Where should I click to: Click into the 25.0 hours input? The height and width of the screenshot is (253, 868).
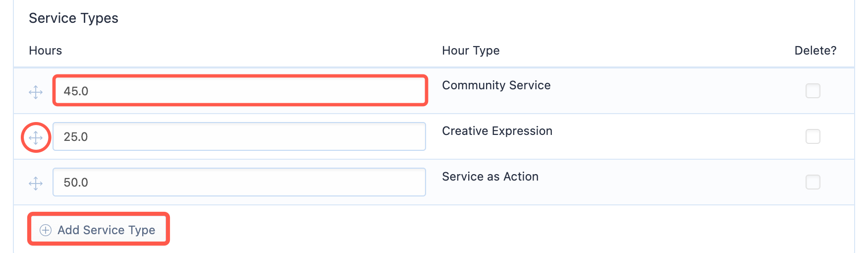pyautogui.click(x=239, y=136)
